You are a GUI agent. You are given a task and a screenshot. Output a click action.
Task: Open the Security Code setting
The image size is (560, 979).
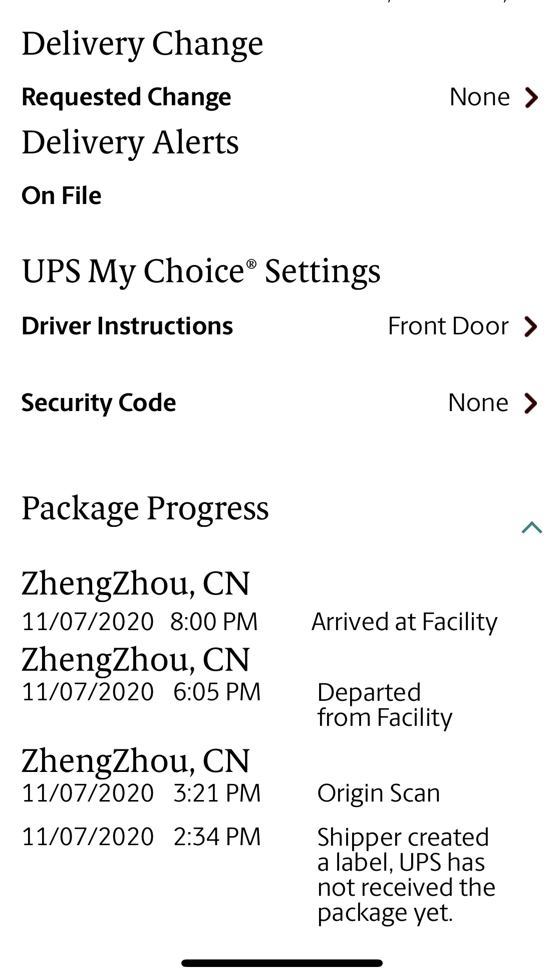click(x=99, y=403)
